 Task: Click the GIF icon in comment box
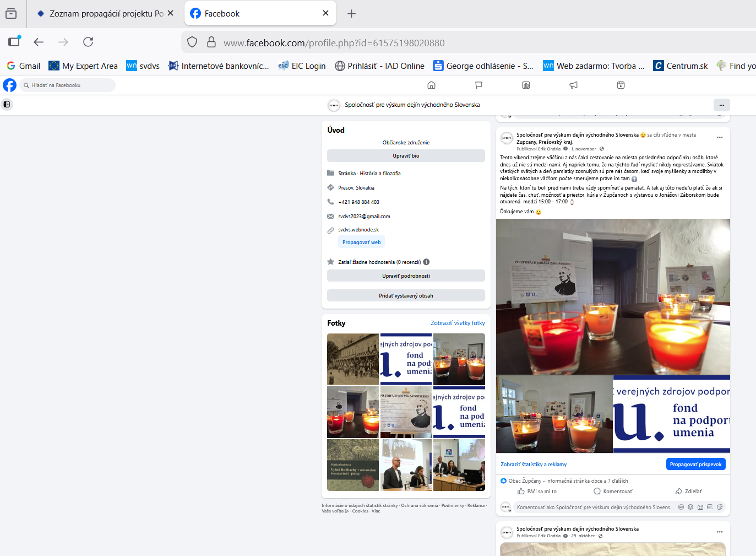pos(710,507)
